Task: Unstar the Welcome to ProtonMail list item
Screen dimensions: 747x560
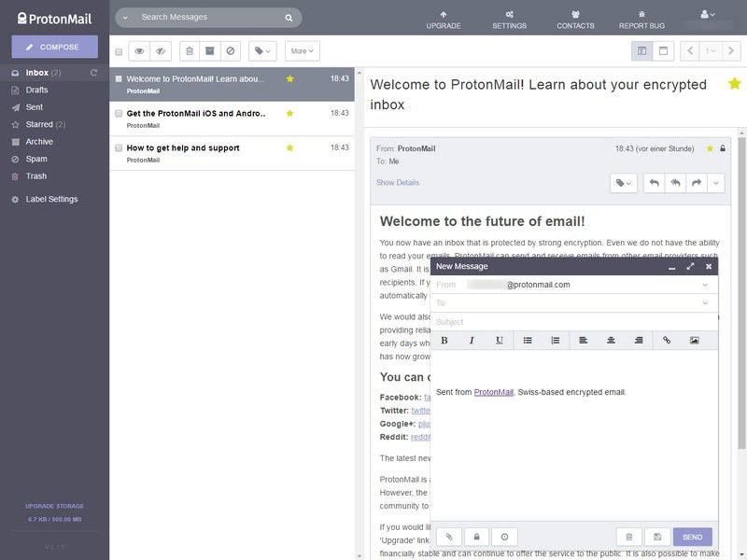Action: pos(289,78)
